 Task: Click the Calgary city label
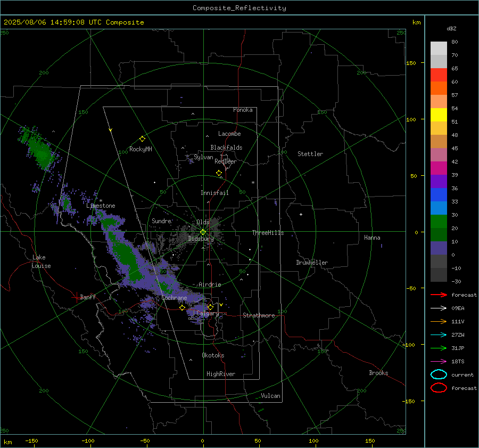tap(208, 313)
